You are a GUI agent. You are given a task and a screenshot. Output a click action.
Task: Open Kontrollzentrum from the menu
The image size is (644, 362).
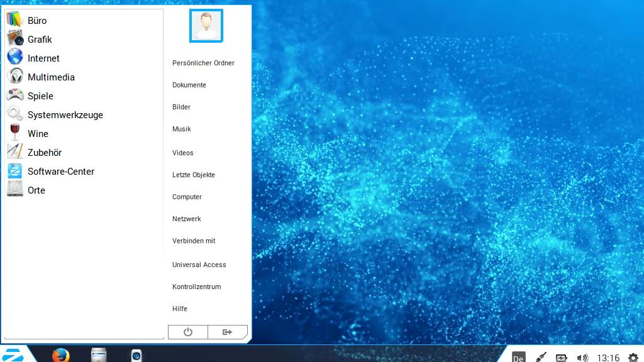[197, 287]
